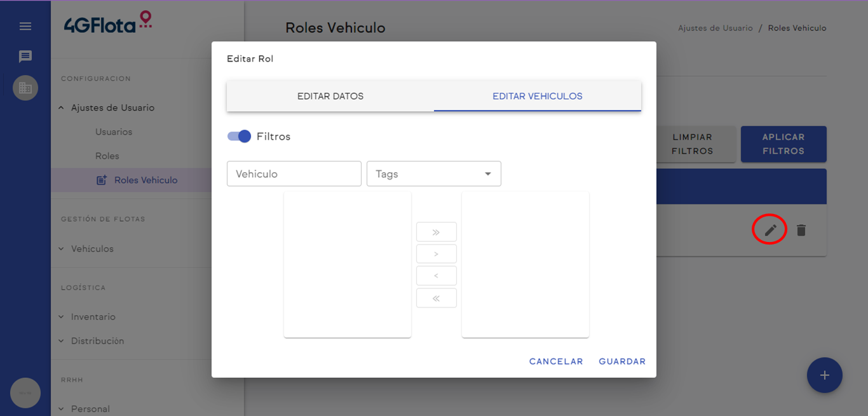Screen dimensions: 868x416
Task: Select the Editar Vehiculos tab
Action: (x=537, y=97)
